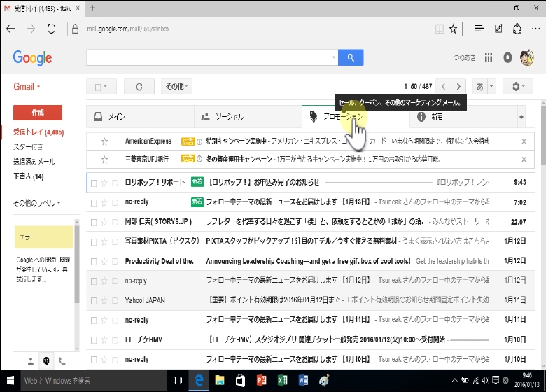This screenshot has height=392, width=546.
Task: Open the browser hub menu
Action: pos(479,29)
